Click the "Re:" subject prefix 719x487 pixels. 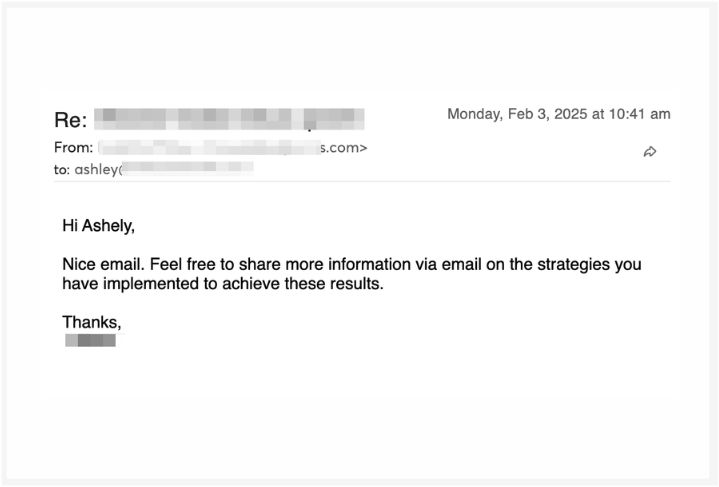(x=70, y=120)
